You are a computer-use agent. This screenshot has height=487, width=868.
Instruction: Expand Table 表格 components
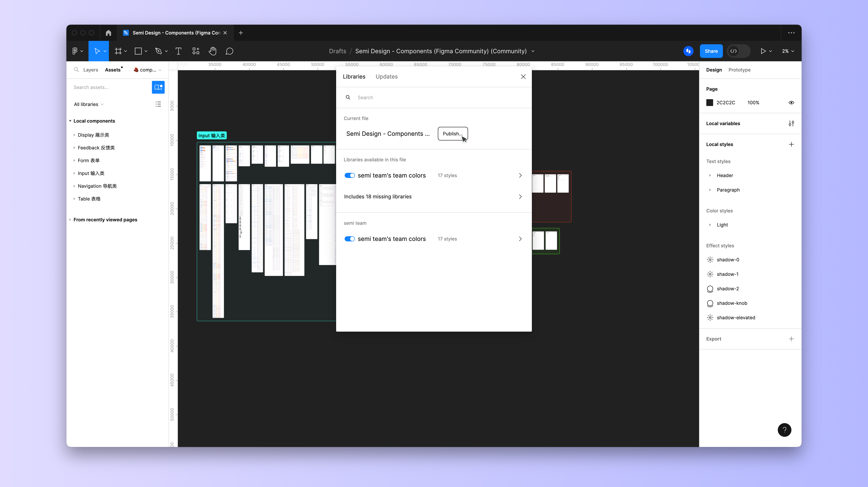pyautogui.click(x=74, y=199)
